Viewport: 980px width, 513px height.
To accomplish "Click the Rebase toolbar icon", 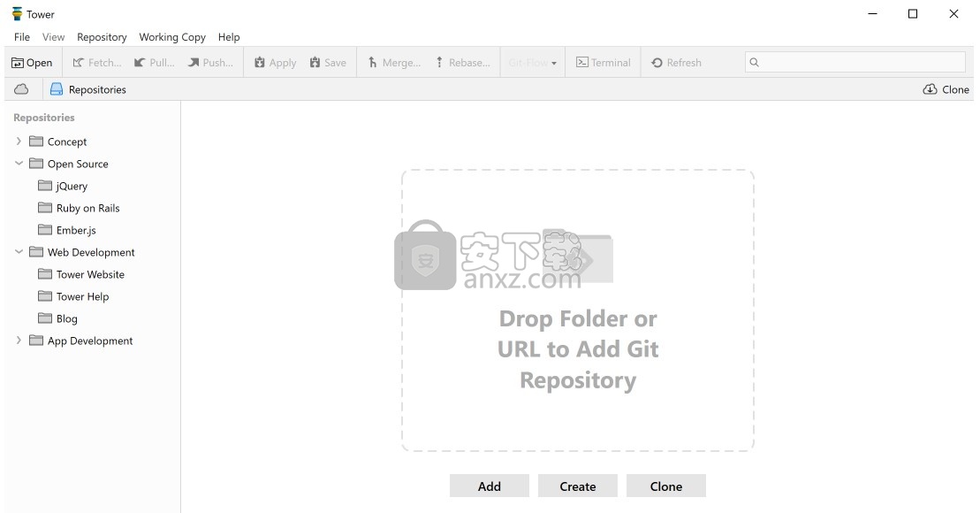I will (x=439, y=63).
